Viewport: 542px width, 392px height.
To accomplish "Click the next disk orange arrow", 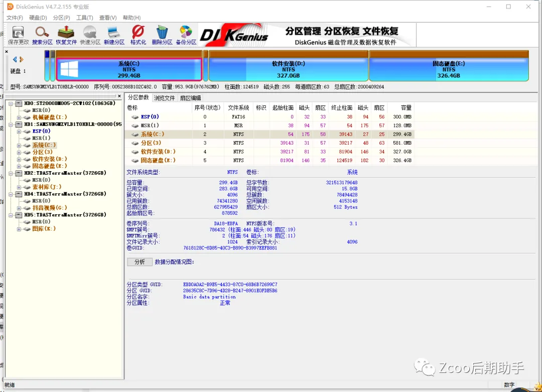I will click(22, 59).
